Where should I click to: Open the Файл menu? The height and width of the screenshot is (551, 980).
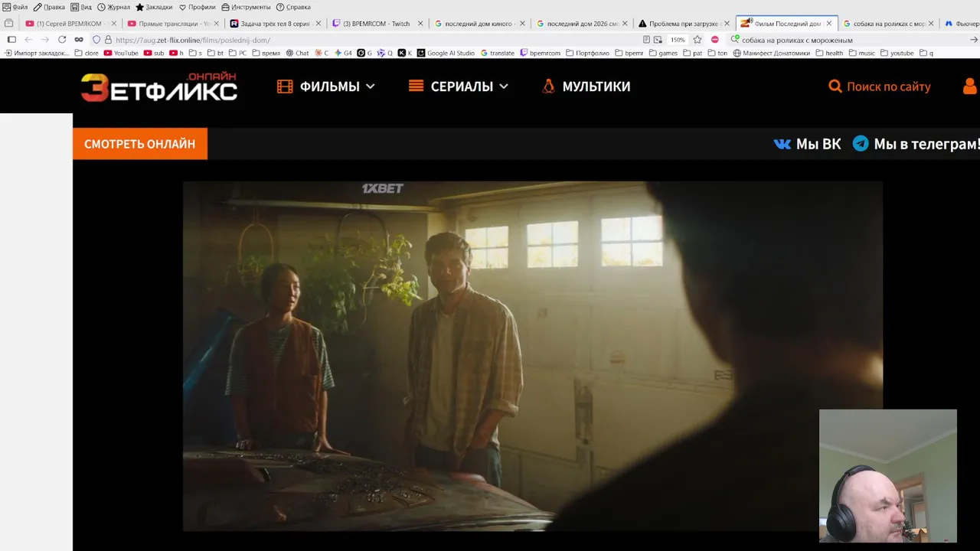click(15, 7)
